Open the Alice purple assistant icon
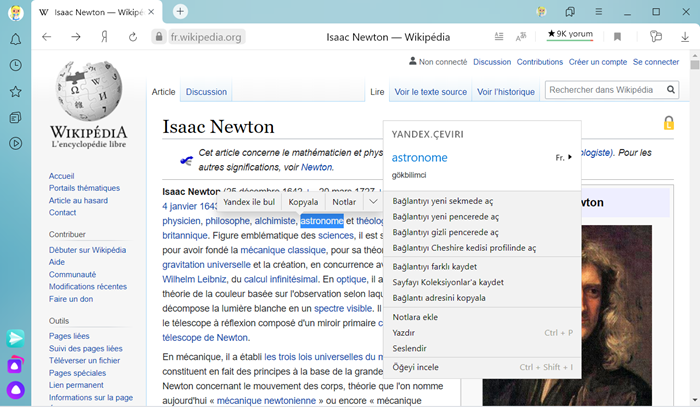 tap(16, 390)
